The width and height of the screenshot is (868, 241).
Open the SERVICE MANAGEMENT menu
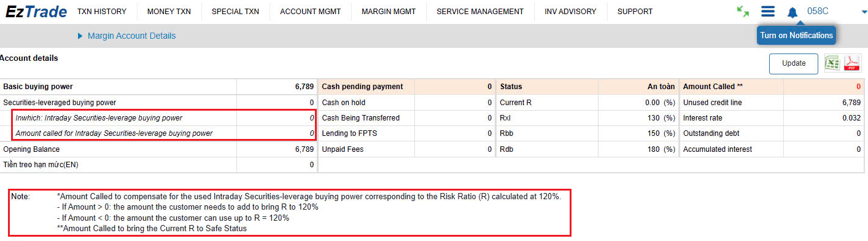[x=480, y=11]
